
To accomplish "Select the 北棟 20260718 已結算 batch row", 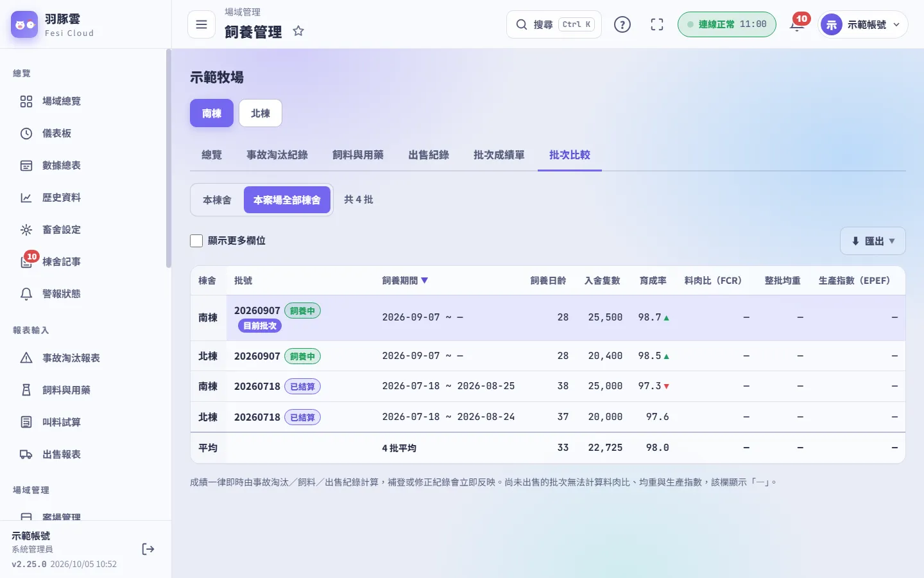I will point(548,417).
